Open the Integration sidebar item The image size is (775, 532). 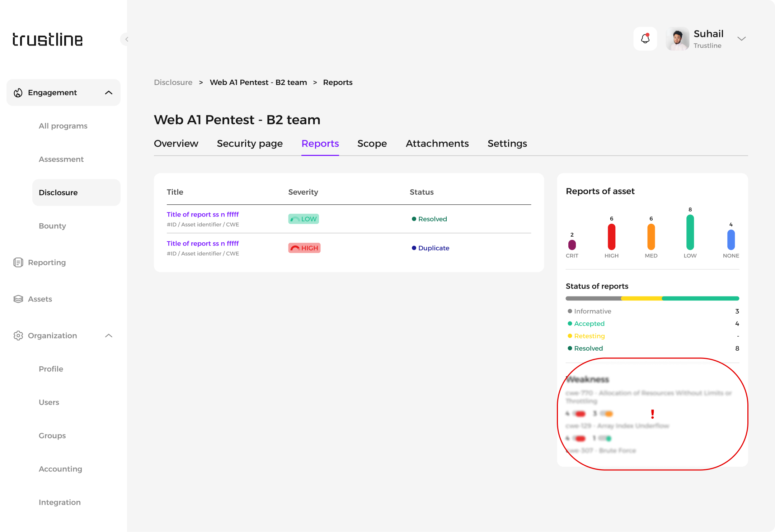[x=60, y=502]
